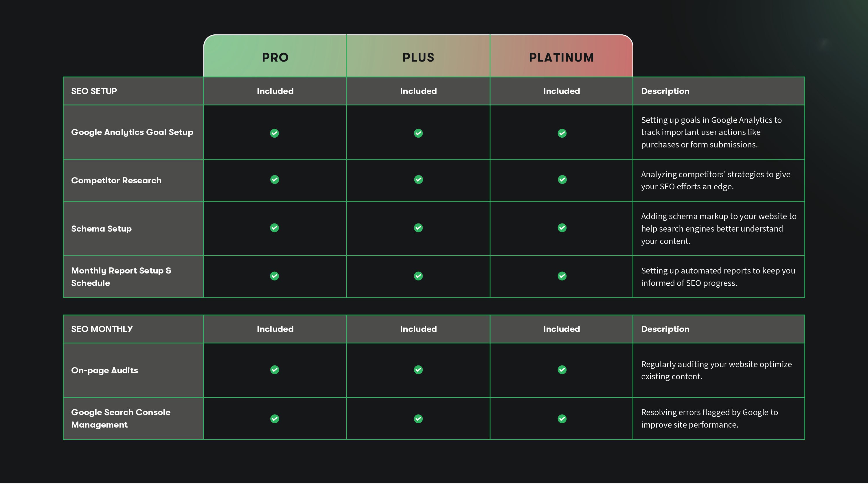Click Pro checkmark for Competitor Research
868x488 pixels.
[274, 180]
